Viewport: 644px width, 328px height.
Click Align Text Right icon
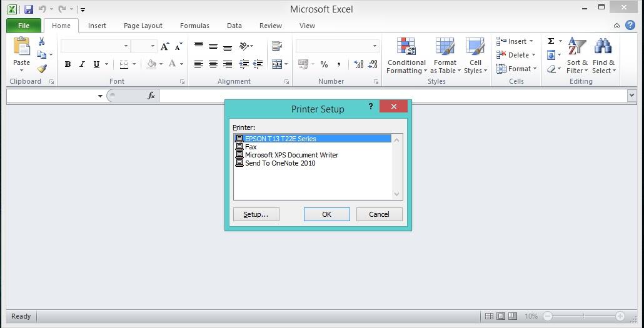click(x=227, y=64)
